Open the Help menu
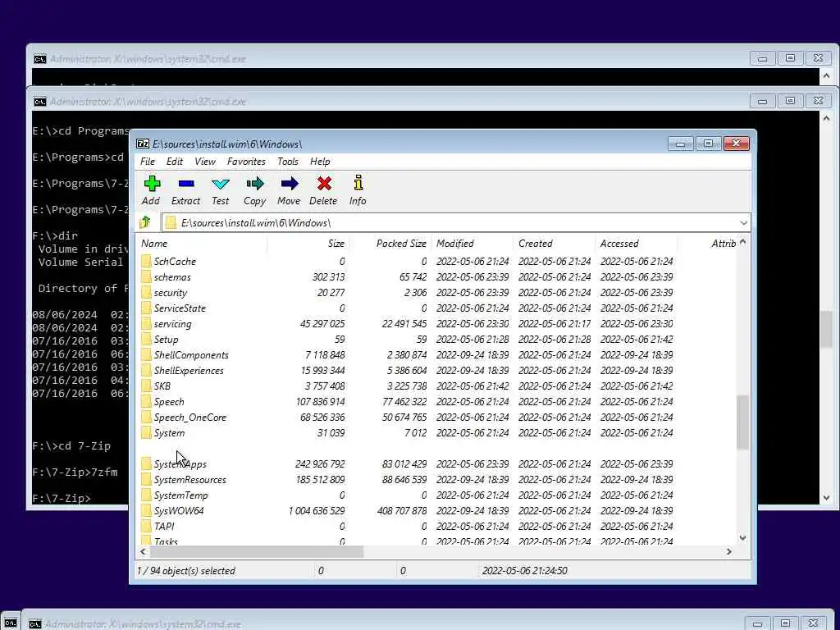Image resolution: width=840 pixels, height=630 pixels. pyautogui.click(x=320, y=162)
